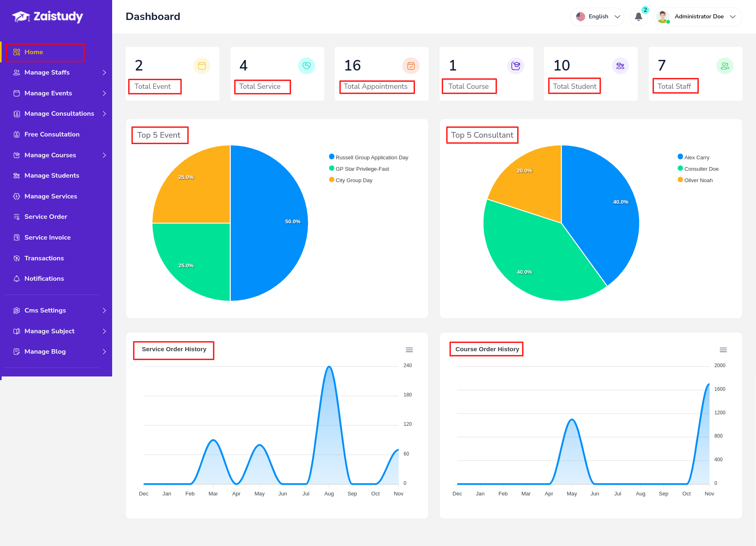Click the Total Service handshake icon
The width and height of the screenshot is (756, 546).
307,66
